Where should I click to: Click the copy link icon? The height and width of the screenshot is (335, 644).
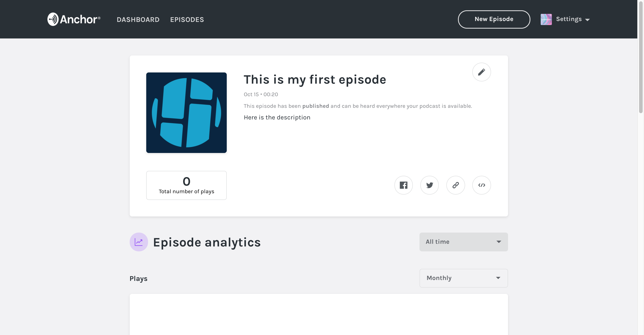[455, 185]
